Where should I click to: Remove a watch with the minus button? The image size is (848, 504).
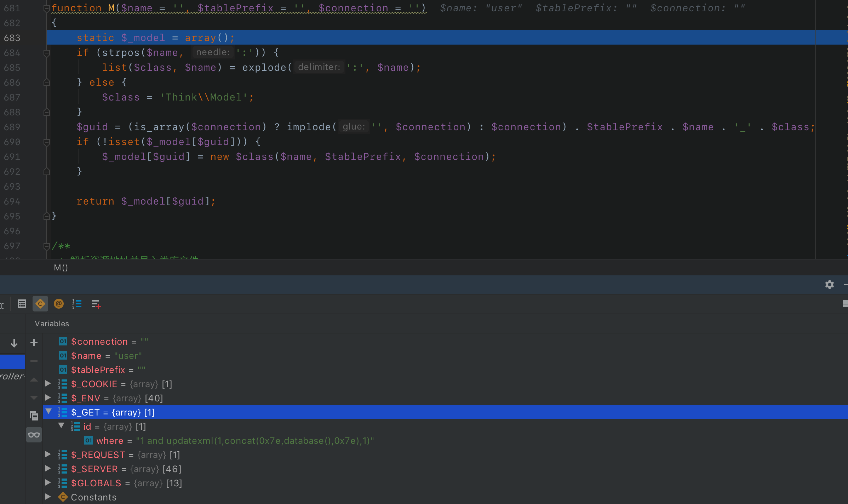34,361
